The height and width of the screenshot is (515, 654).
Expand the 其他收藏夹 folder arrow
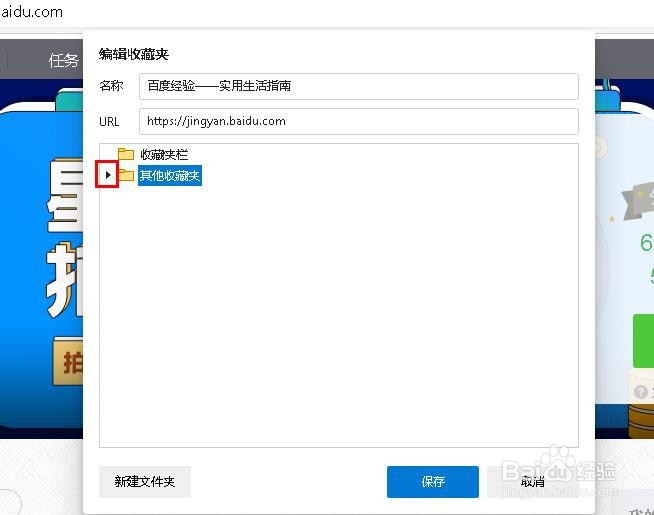point(108,175)
